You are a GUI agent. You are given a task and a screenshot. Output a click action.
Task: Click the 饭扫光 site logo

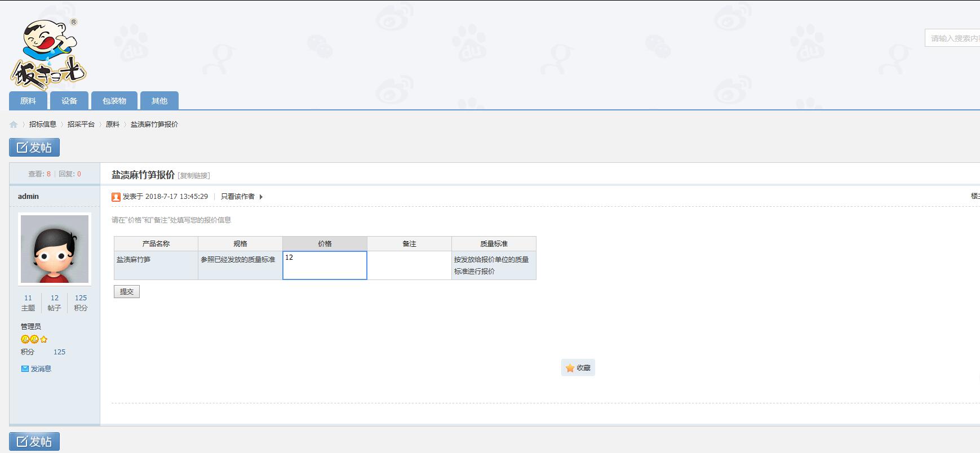point(47,54)
